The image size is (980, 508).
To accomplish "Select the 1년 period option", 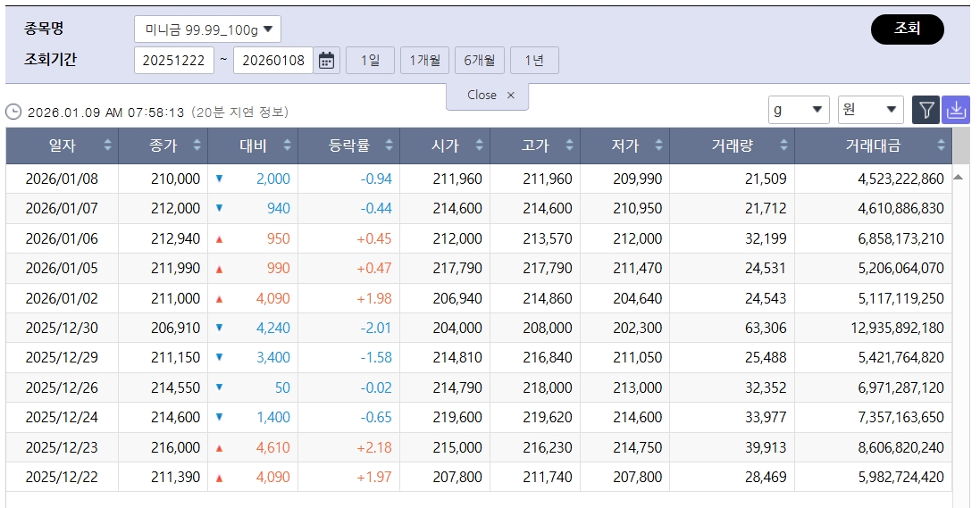I will point(534,61).
